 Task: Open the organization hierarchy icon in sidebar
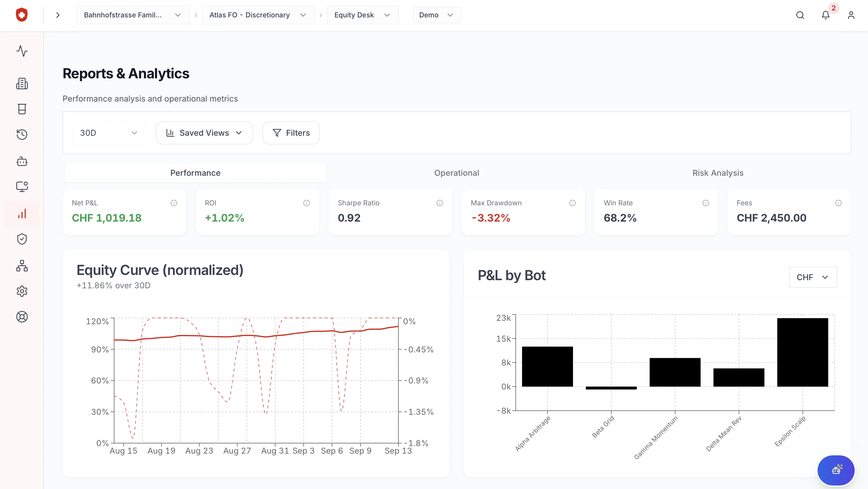click(x=22, y=266)
